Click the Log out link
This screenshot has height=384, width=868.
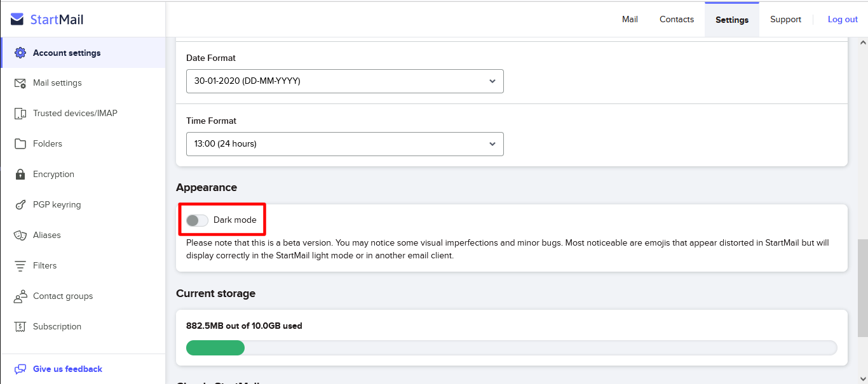coord(843,20)
